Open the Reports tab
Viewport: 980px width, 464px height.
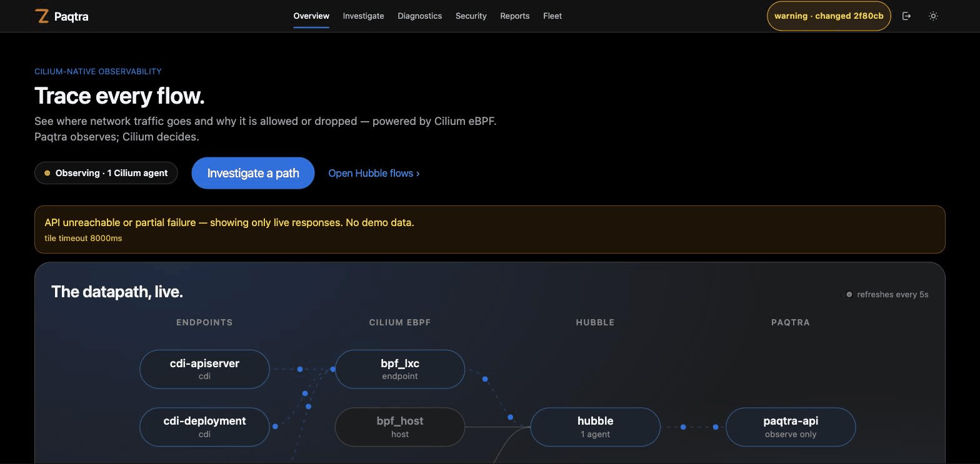pos(514,16)
